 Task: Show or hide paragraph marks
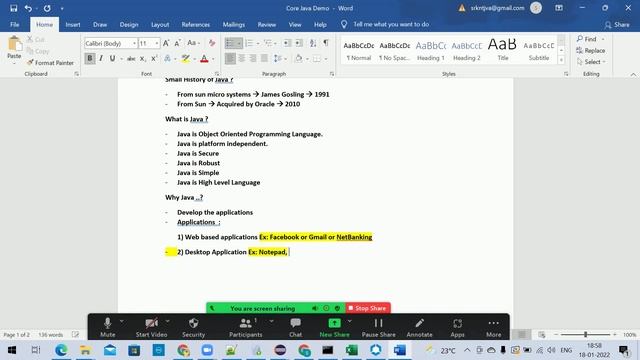coord(326,43)
